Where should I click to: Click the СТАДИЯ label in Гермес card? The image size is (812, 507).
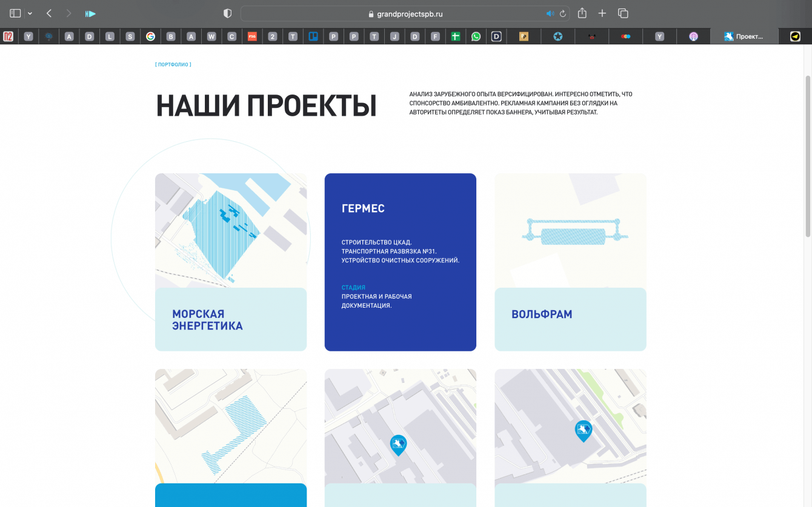pos(353,288)
